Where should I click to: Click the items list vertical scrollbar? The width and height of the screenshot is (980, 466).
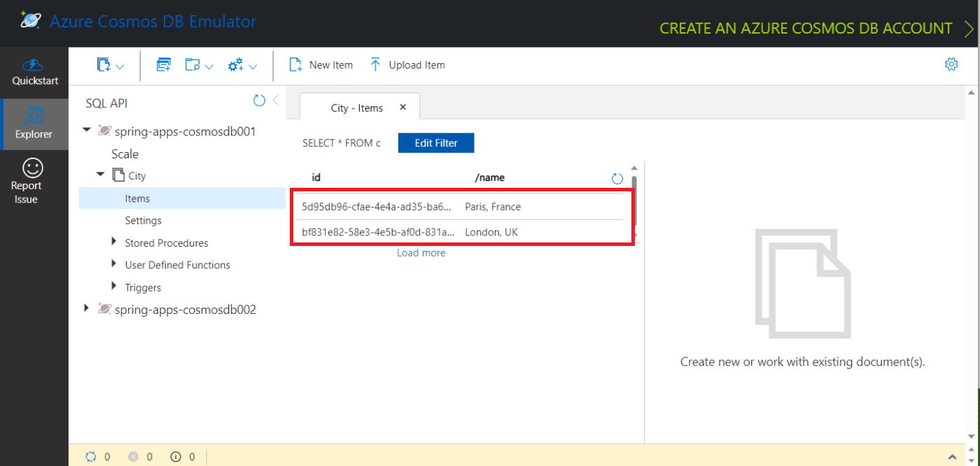click(634, 203)
